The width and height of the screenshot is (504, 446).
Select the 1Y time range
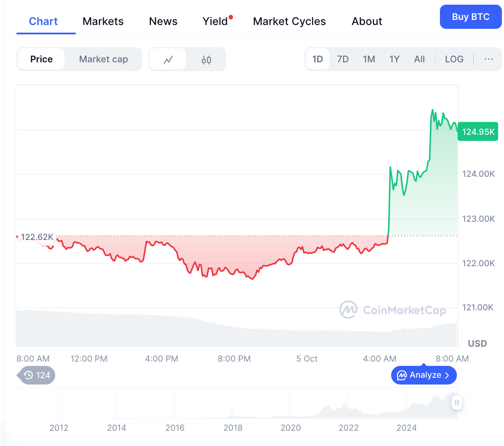pos(394,59)
